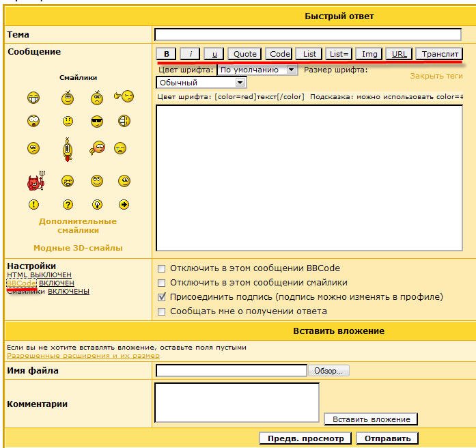Open 'Дополнительные смайлики' link
Viewport: 476px width, 448px height.
78,225
